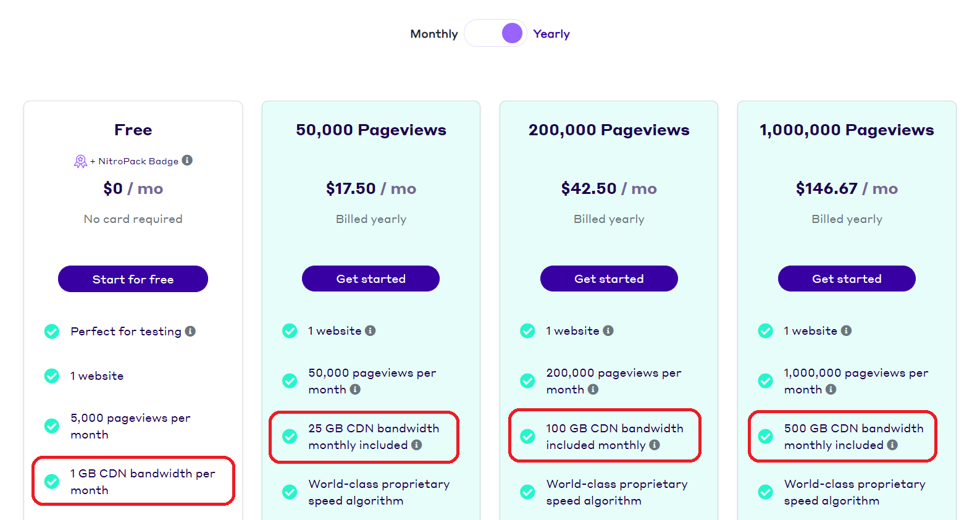Viewport: 980px width, 520px height.
Task: Click Start for free on the Free plan
Action: coord(133,279)
